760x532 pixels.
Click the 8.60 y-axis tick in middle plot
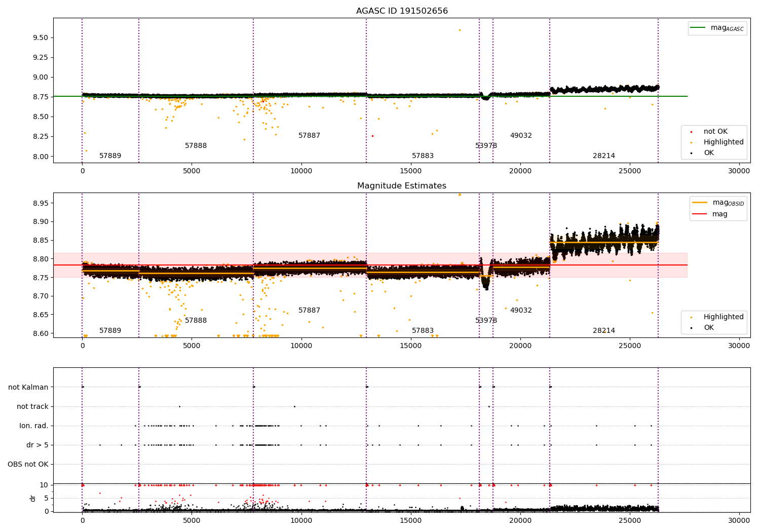pos(41,333)
